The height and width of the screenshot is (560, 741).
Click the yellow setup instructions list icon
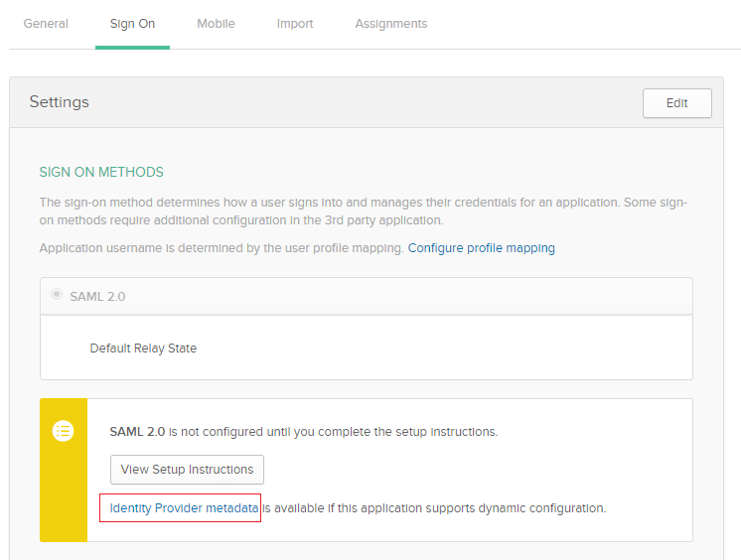[63, 431]
